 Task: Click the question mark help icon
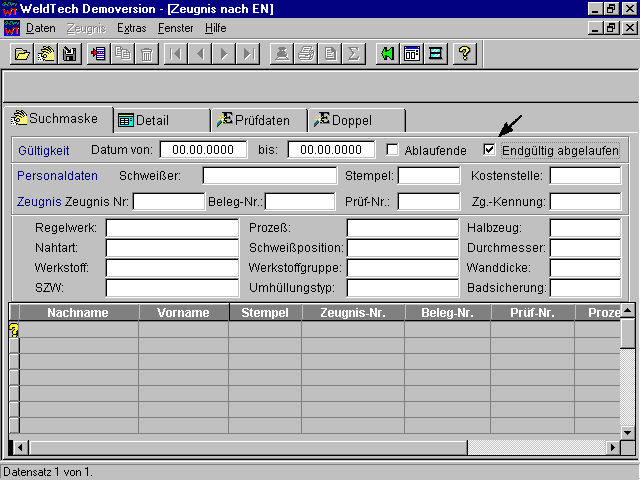[x=464, y=54]
